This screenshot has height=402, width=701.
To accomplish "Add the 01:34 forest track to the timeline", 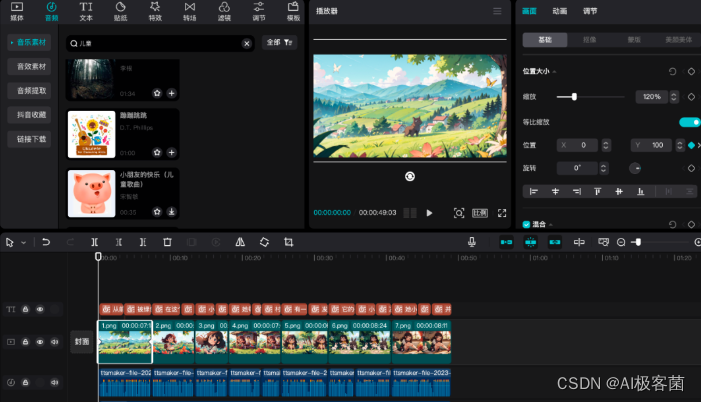I will [x=171, y=93].
